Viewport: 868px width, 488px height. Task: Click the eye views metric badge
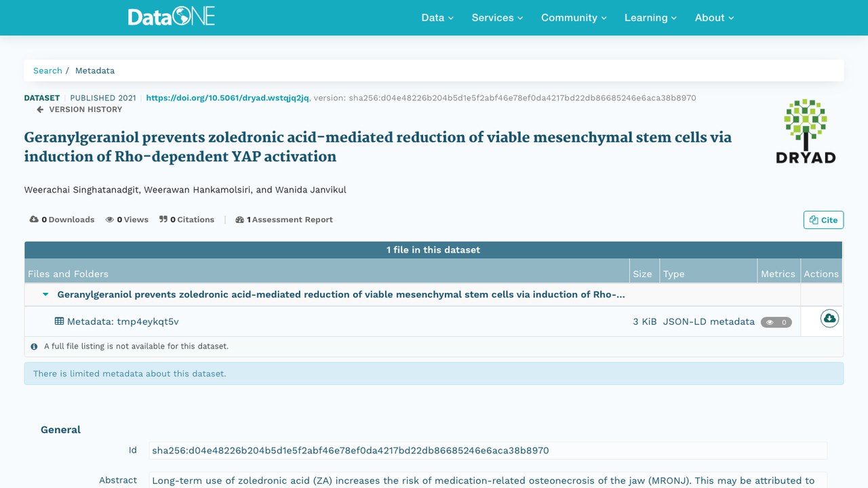[x=776, y=322]
